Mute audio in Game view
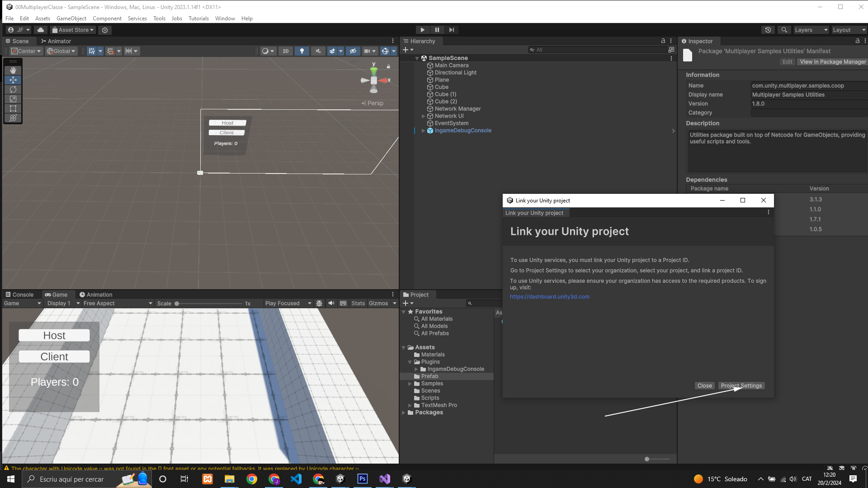868x488 pixels. coord(331,303)
